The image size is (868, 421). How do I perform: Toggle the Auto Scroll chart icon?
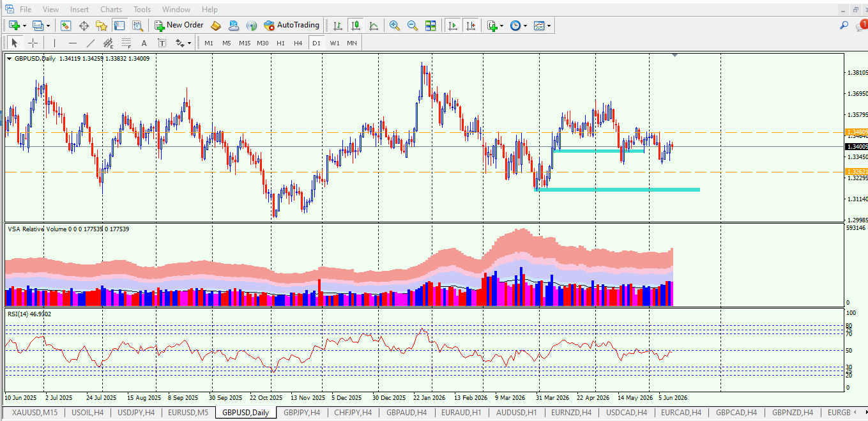tap(453, 26)
